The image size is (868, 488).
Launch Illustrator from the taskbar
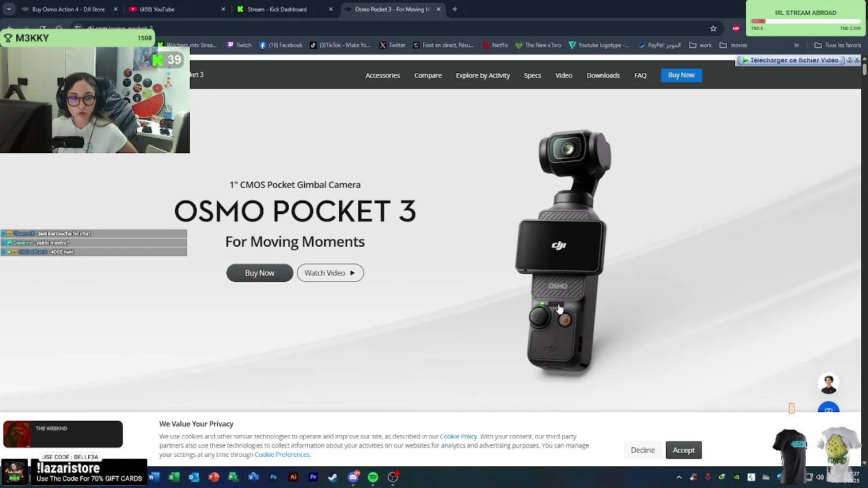click(293, 477)
